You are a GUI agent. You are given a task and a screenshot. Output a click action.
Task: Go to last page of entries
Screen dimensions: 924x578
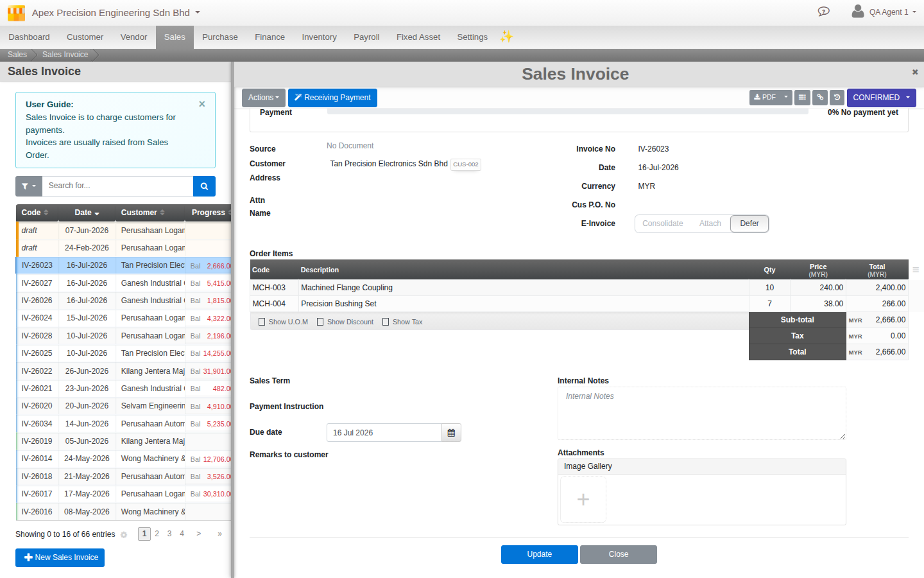(x=219, y=534)
